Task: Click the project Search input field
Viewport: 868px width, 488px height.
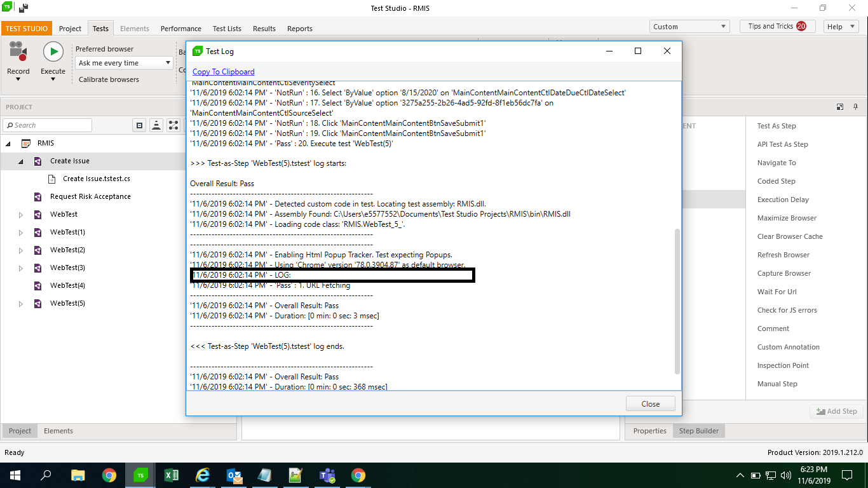Action: (48, 125)
